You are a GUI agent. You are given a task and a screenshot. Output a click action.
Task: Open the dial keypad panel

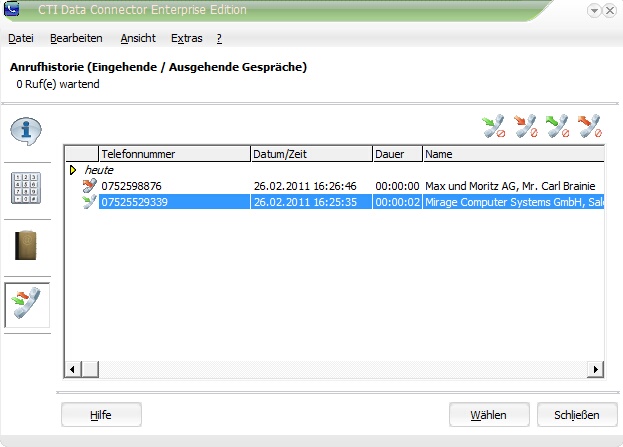[26, 188]
